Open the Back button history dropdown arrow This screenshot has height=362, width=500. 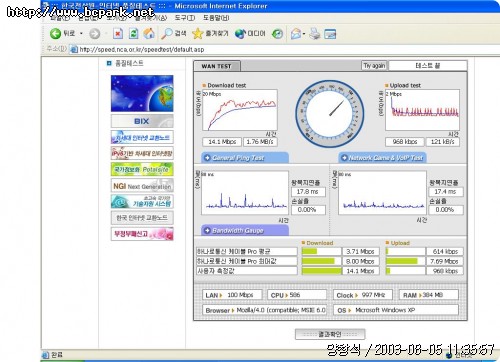click(81, 34)
